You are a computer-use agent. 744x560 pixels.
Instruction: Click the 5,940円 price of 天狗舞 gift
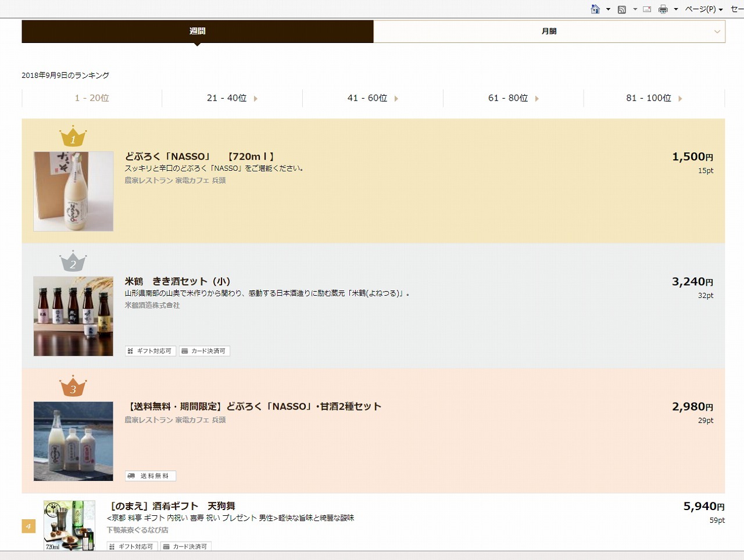pyautogui.click(x=704, y=507)
